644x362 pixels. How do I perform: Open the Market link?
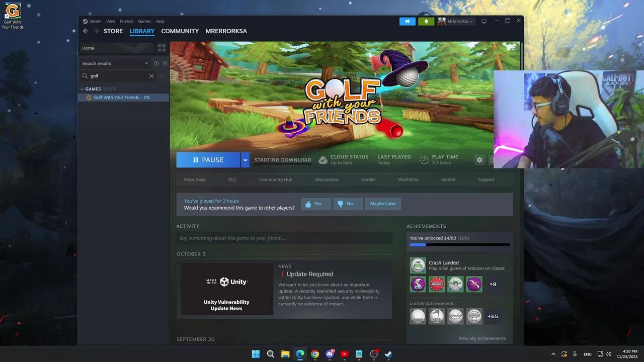448,179
